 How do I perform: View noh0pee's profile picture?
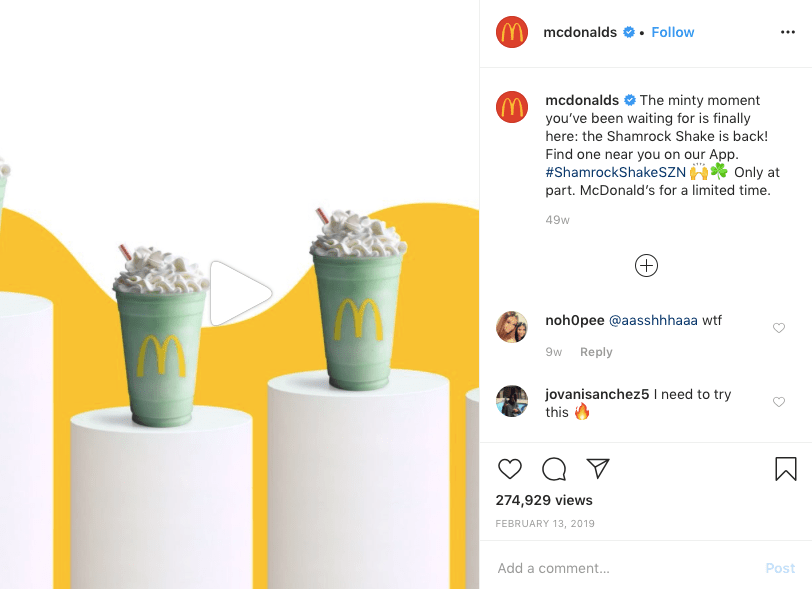[512, 327]
